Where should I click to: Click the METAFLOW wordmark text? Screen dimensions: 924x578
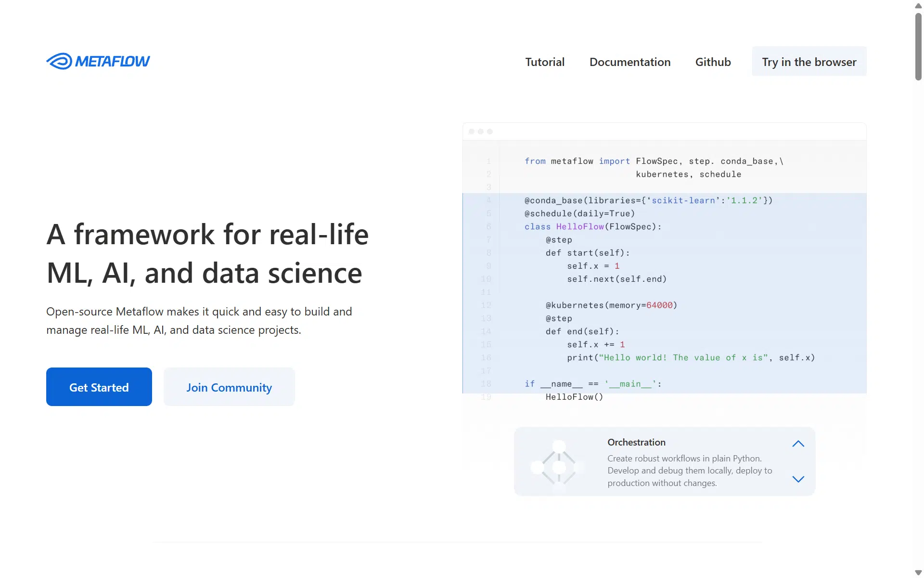click(113, 61)
